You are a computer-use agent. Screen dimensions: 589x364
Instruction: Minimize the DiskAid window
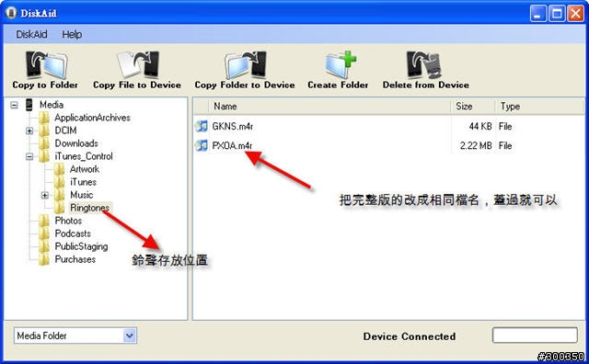(538, 14)
